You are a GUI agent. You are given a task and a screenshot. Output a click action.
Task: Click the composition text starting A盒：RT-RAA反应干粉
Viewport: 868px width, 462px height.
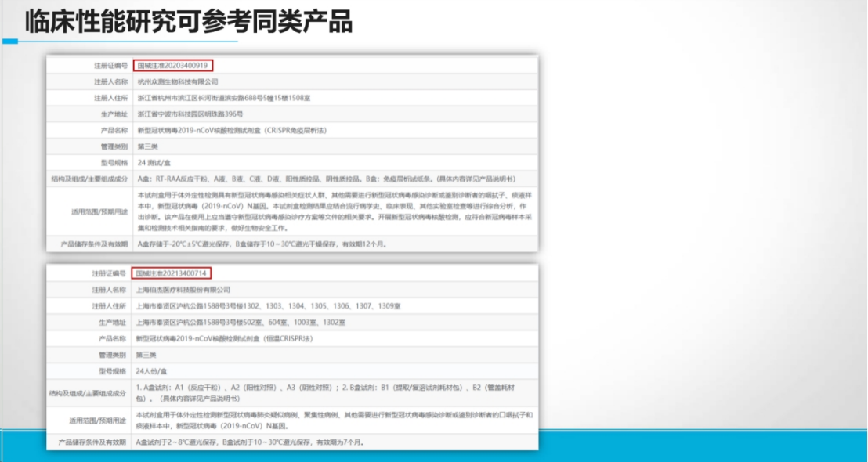[326, 179]
